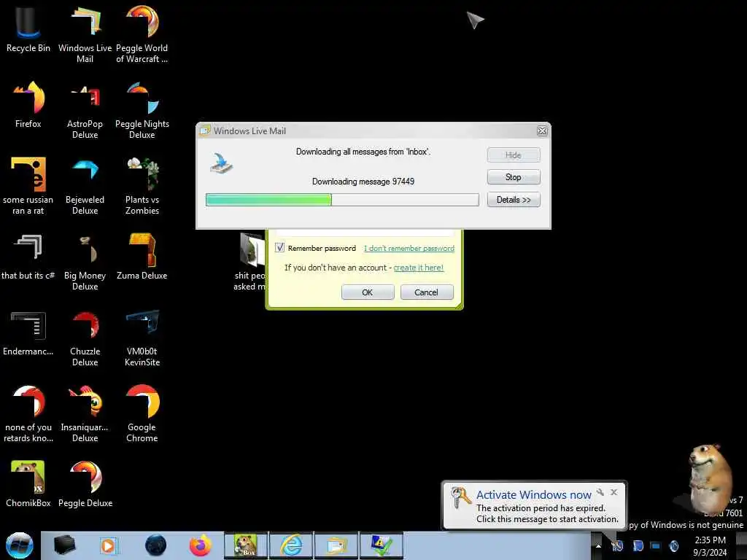Click the Internet Explorer taskbar icon
The image size is (747, 560).
pyautogui.click(x=291, y=545)
